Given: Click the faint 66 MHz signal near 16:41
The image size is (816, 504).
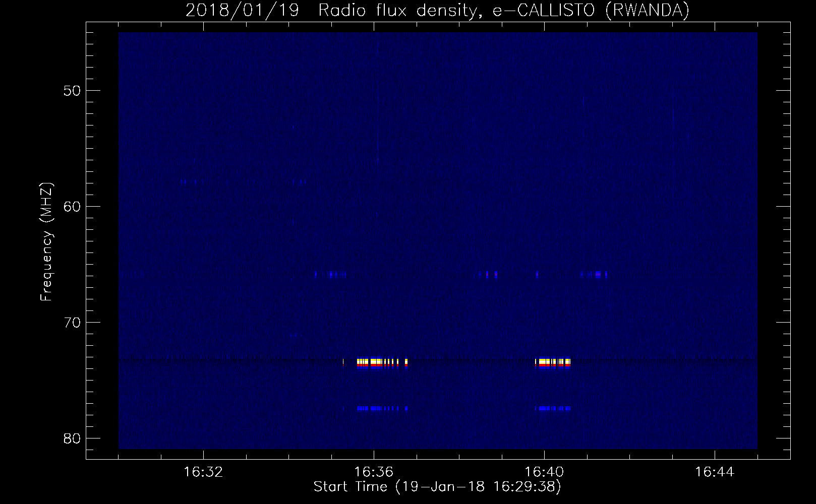Looking at the screenshot, I should coord(594,275).
